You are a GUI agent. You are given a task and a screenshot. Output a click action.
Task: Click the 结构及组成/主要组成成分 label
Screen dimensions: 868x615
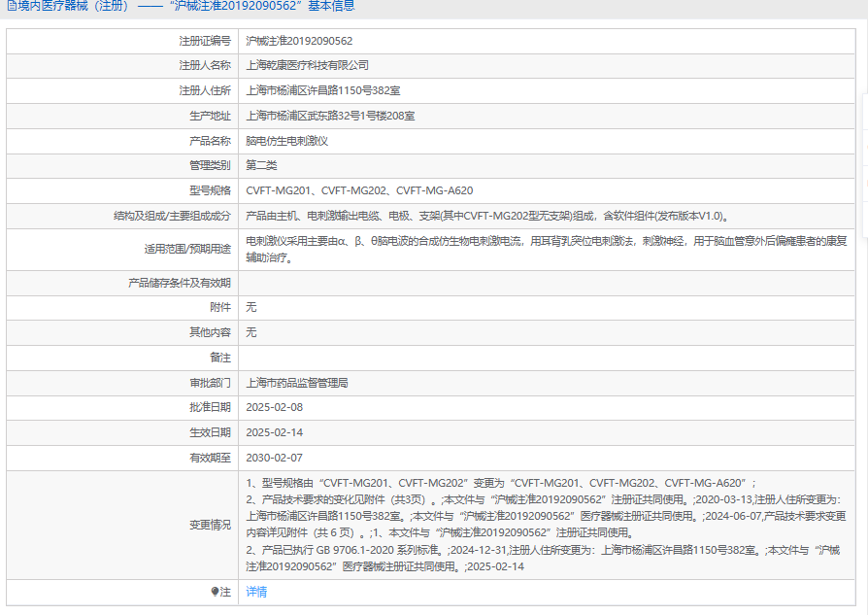172,216
